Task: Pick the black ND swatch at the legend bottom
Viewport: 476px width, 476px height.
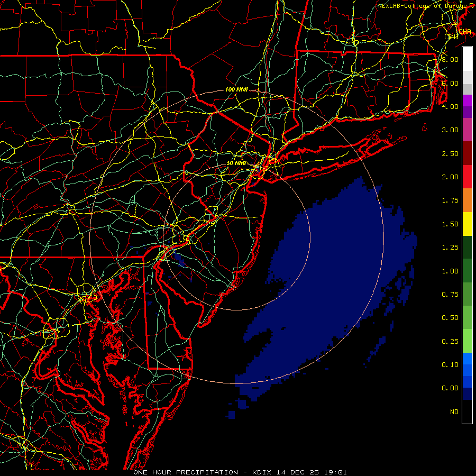Action: [x=467, y=411]
